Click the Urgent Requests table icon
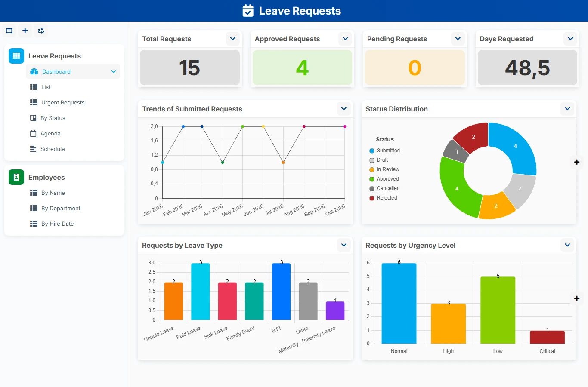The image size is (588, 387). (x=34, y=102)
